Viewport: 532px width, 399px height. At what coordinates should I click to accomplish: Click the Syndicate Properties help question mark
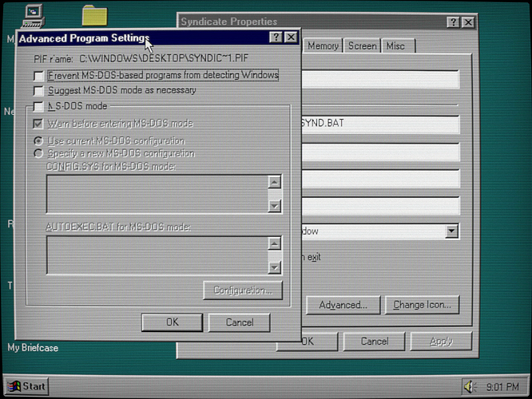click(x=453, y=22)
